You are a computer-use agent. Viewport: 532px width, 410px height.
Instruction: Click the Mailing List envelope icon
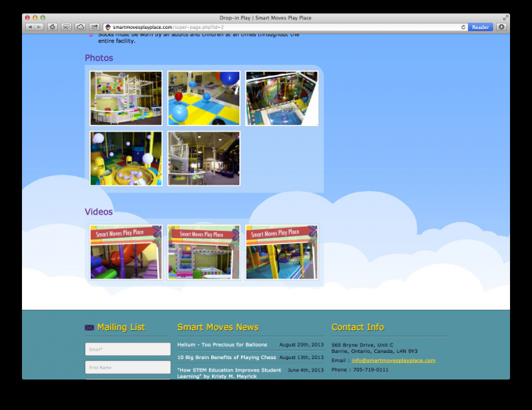(89, 328)
